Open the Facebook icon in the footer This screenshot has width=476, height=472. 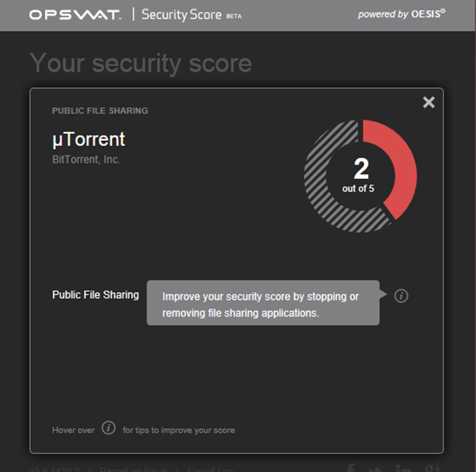pos(350,468)
